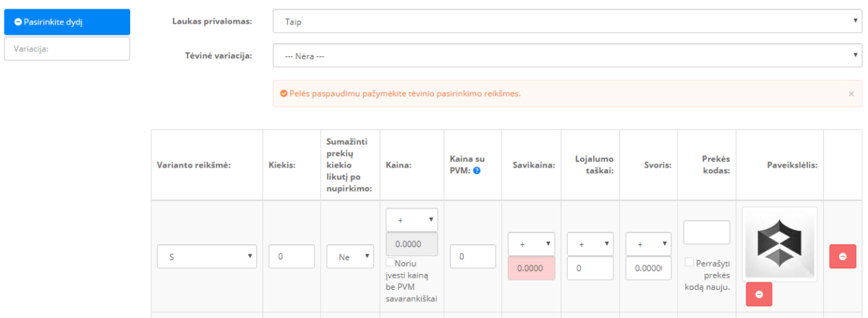Open Kaina plus sign dropdown
This screenshot has height=318, width=868.
click(412, 220)
